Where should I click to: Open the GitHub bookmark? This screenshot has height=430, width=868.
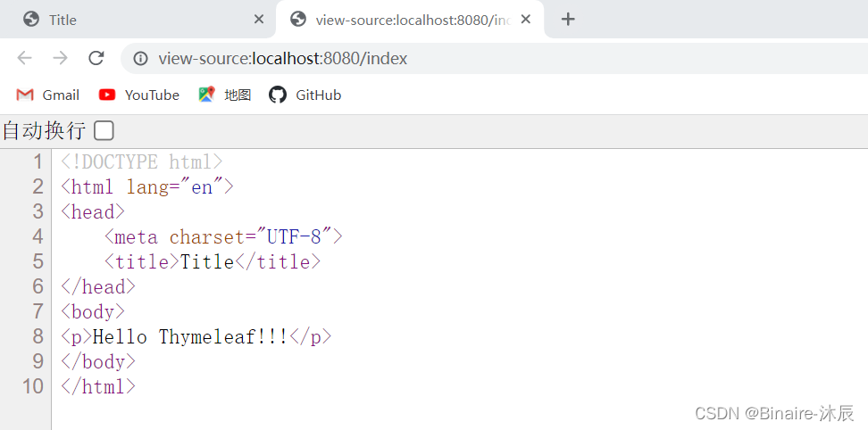coord(305,95)
